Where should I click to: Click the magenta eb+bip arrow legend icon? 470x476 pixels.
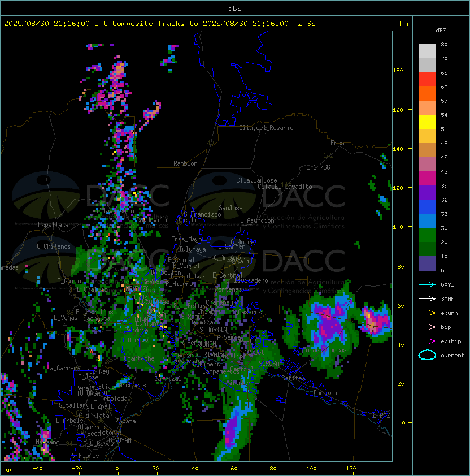[x=427, y=341]
